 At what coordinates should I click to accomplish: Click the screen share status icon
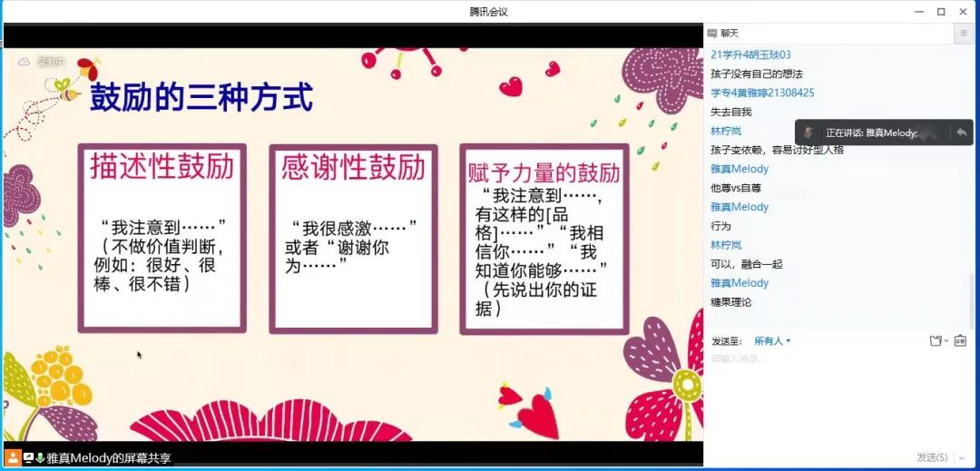[x=28, y=457]
